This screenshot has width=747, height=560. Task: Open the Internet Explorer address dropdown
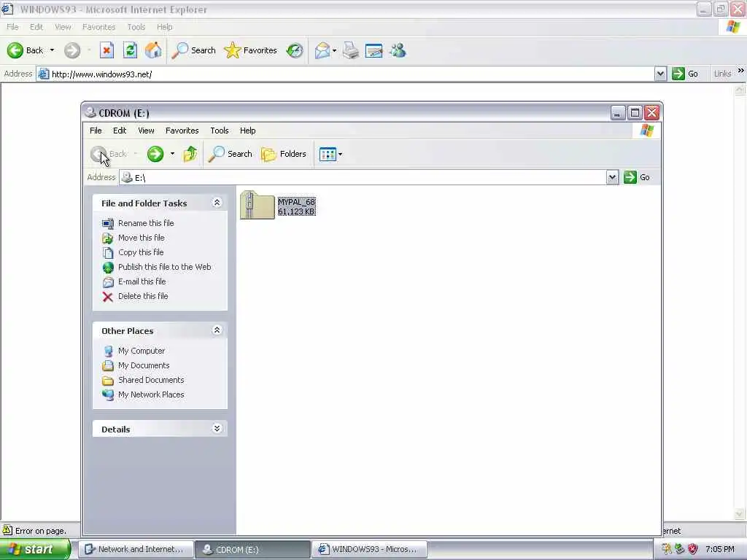[660, 74]
